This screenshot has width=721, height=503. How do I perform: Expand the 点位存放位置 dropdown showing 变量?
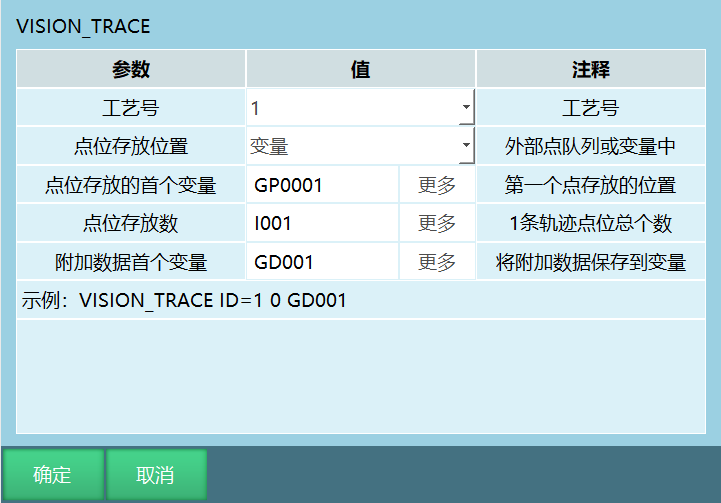click(360, 147)
